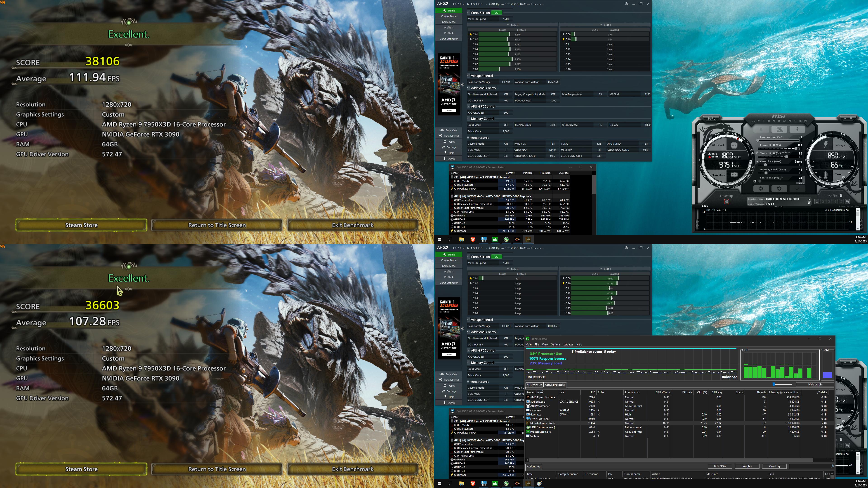
Task: Open Settings in the lower Ryzen Master sidebar
Action: (449, 391)
